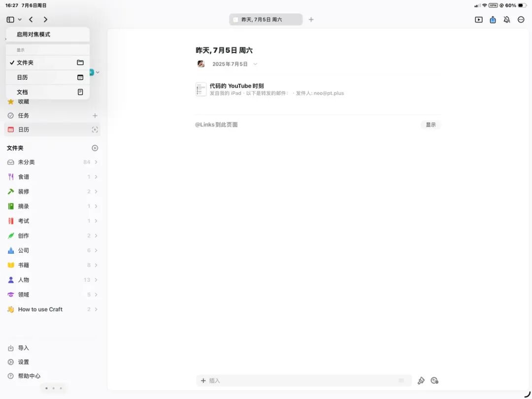Image resolution: width=532 pixels, height=399 pixels.
Task: Expand the 人物 folder chevron
Action: pos(96,280)
